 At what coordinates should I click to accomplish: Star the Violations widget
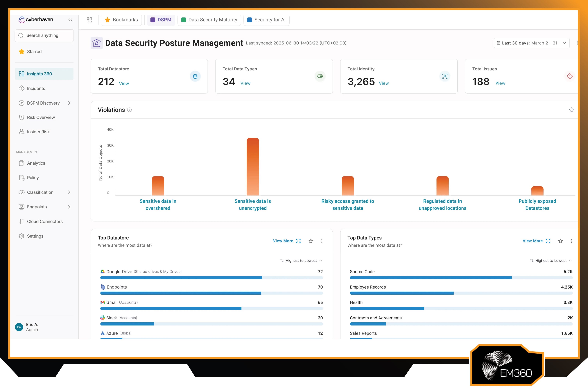[571, 110]
